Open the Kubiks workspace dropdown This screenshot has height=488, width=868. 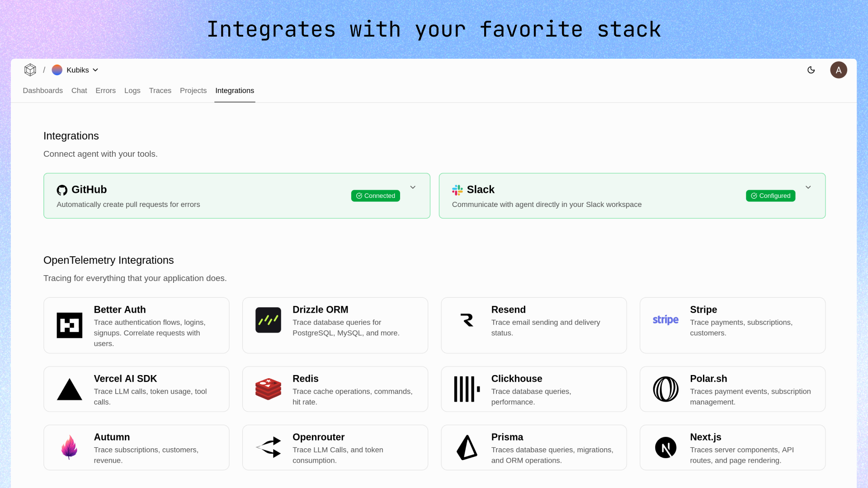tap(75, 70)
